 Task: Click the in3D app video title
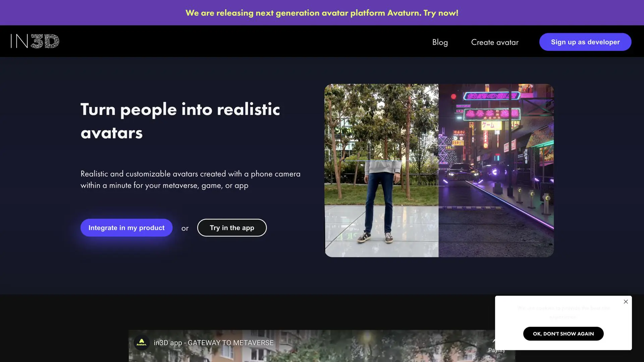coord(214,343)
